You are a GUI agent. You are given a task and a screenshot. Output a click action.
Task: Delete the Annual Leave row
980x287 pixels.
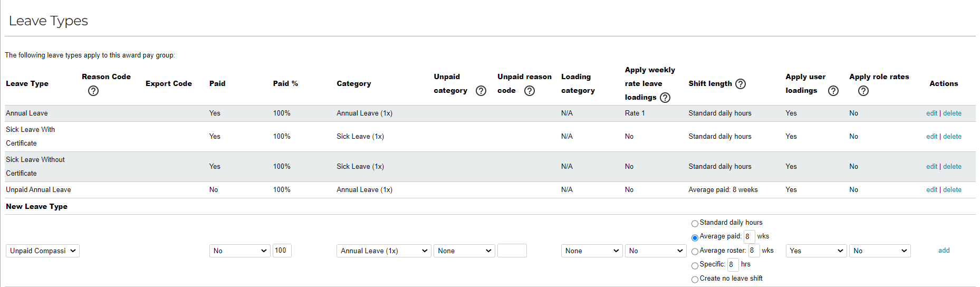(x=952, y=113)
